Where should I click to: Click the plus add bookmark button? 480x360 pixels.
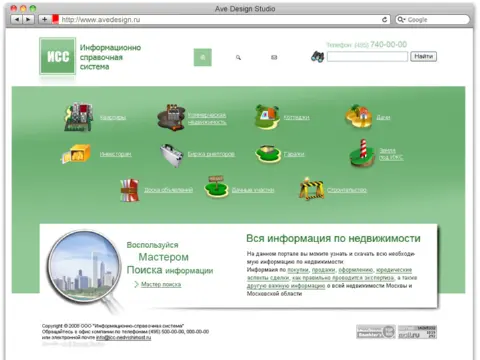pyautogui.click(x=44, y=19)
